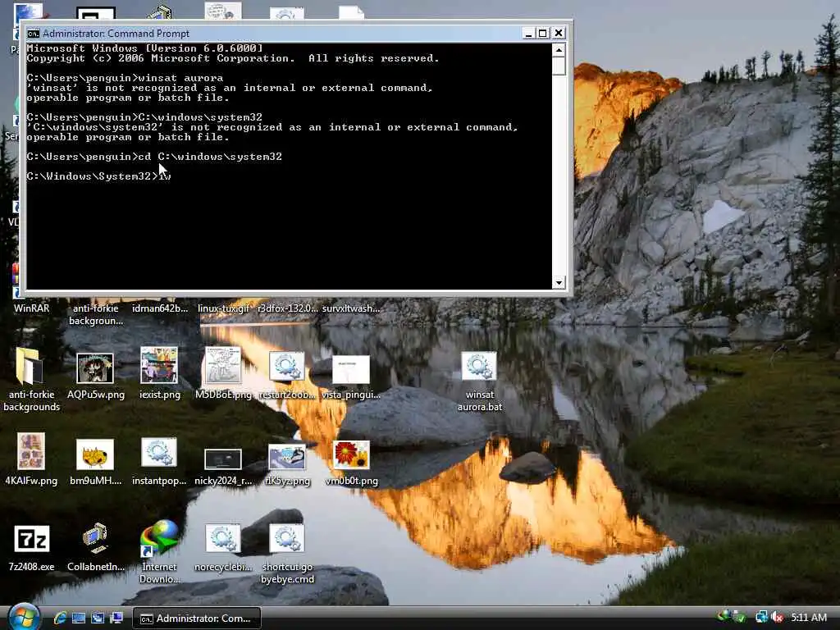Click the Administrator: Command Prompt title text
The image size is (840, 630).
pos(116,33)
